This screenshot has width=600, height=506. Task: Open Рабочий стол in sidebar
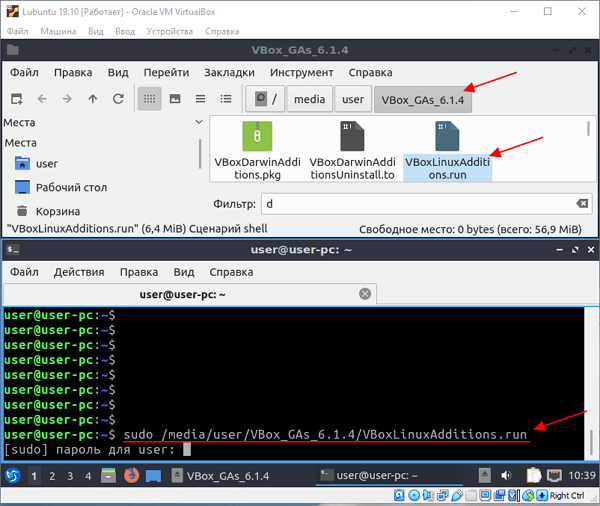click(60, 187)
